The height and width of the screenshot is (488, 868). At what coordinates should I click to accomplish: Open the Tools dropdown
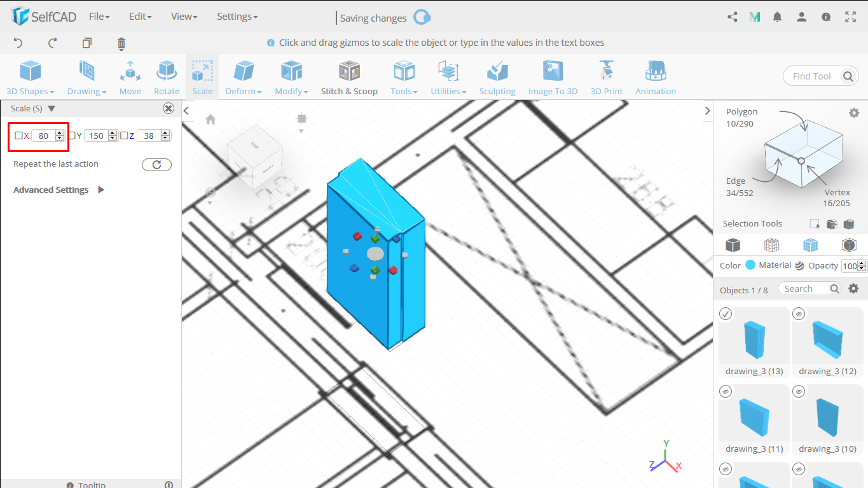(x=404, y=78)
